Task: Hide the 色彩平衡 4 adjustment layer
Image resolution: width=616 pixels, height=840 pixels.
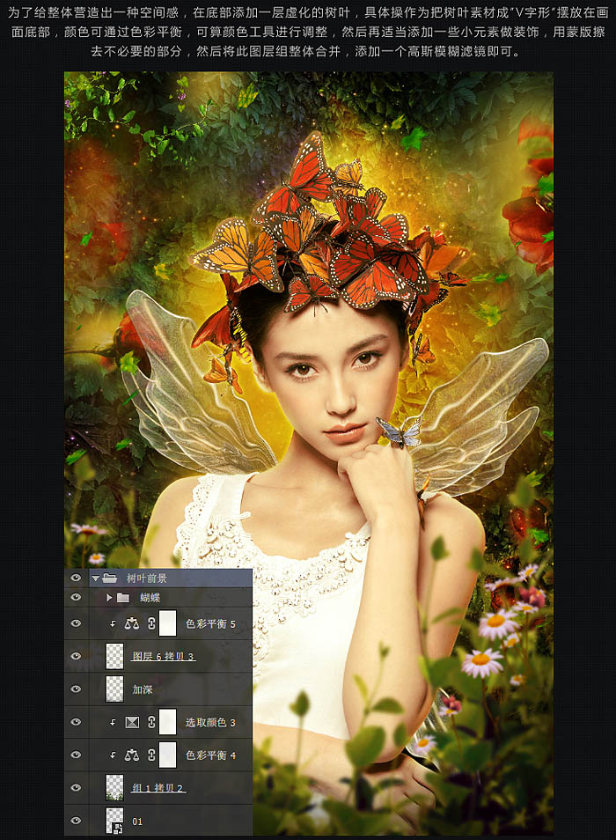Action: (76, 755)
